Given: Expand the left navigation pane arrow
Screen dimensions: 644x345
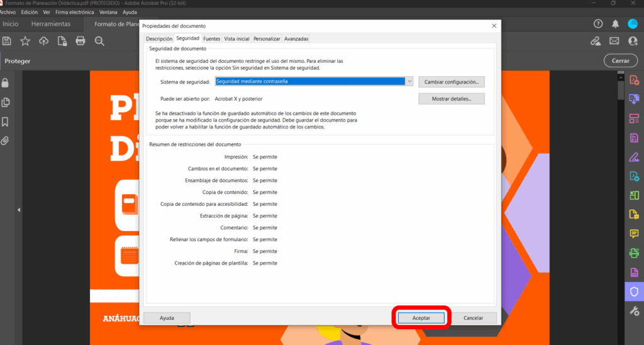Looking at the screenshot, I should coord(19,210).
